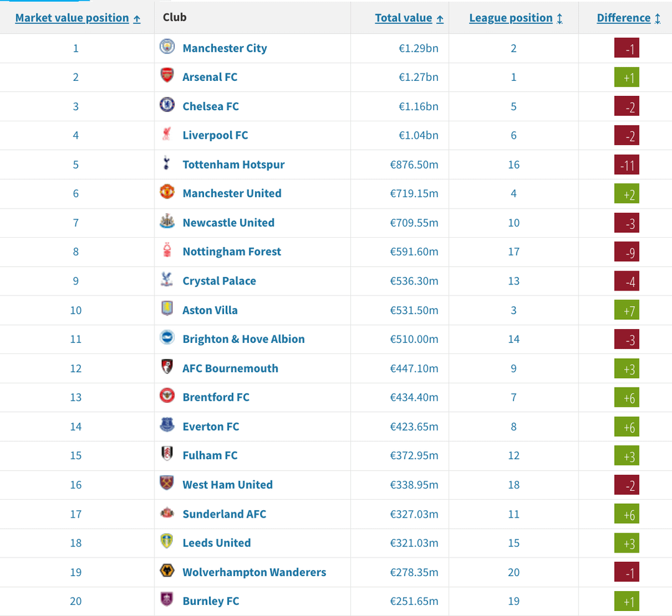This screenshot has width=672, height=616.
Task: Click the Sunderland AFC club name
Action: (x=224, y=514)
